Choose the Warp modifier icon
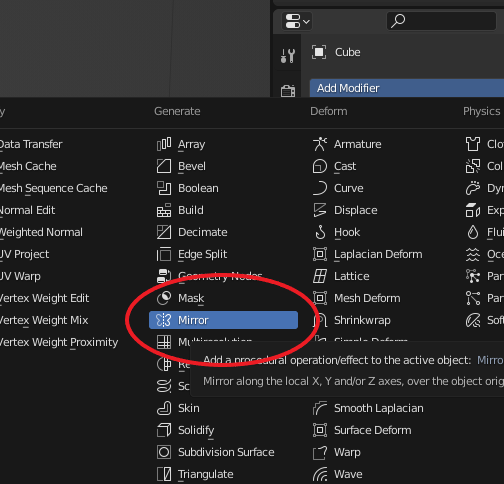Viewport: 504px width, 484px height. click(x=320, y=452)
